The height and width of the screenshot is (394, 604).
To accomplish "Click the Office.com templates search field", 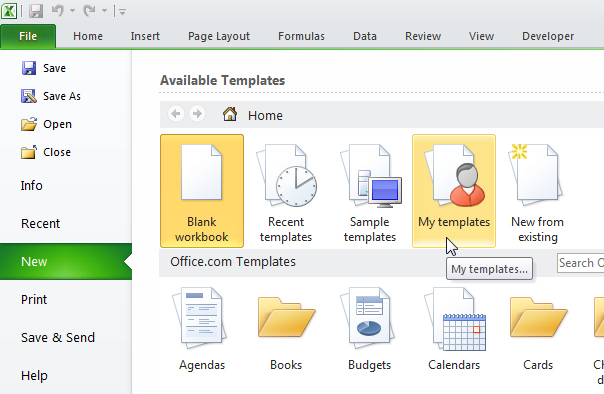I will pyautogui.click(x=581, y=263).
